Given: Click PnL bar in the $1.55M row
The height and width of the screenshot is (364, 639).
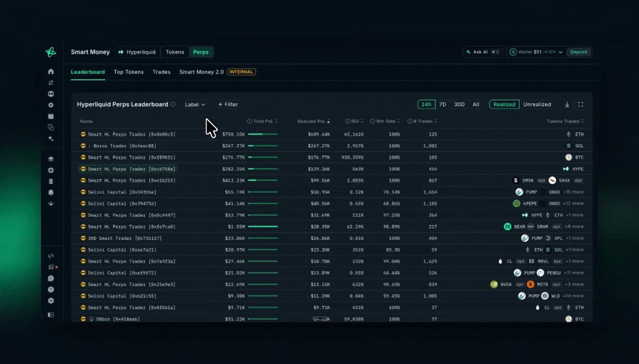Looking at the screenshot, I should 263,227.
